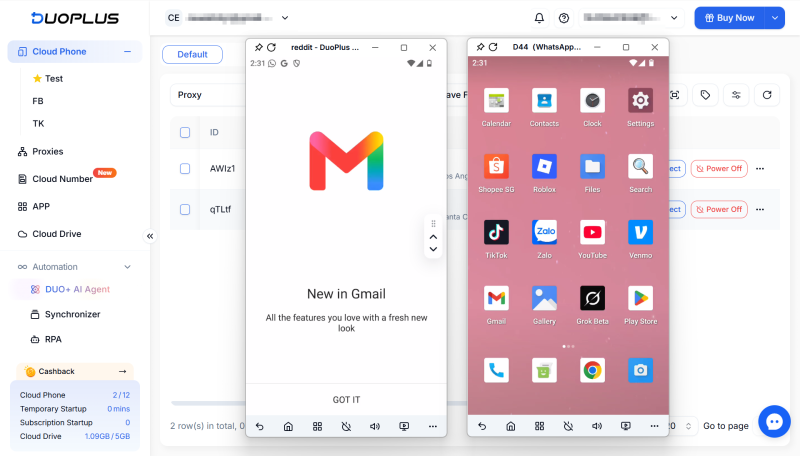Image resolution: width=800 pixels, height=456 pixels.
Task: Refresh the reddit phone window
Action: pos(271,47)
